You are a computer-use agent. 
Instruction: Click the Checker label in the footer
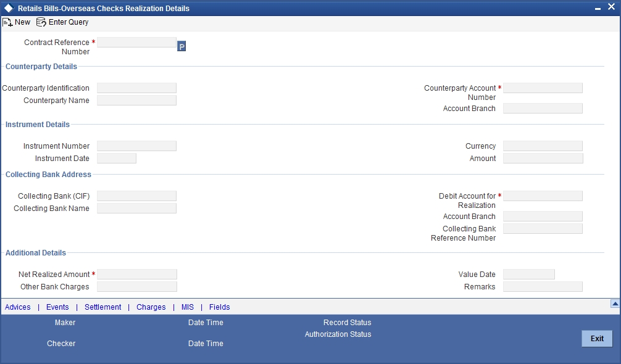61,344
